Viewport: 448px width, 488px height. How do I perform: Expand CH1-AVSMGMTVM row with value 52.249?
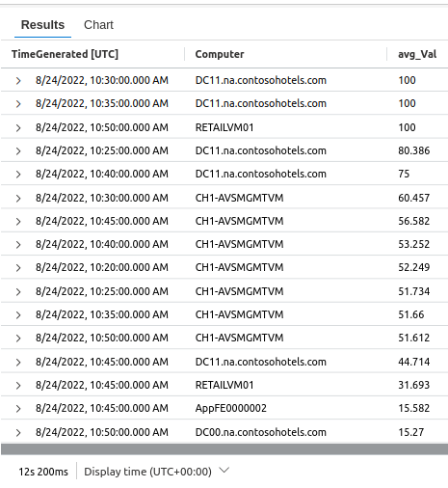point(18,267)
